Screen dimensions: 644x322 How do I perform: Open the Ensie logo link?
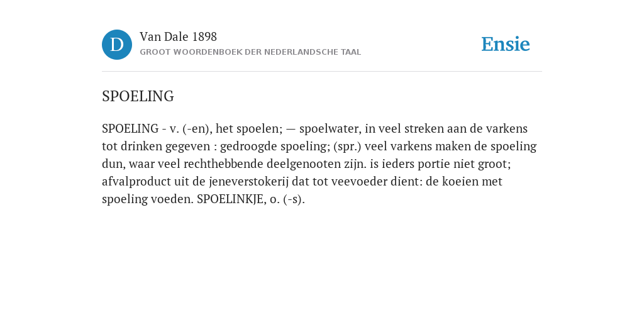[506, 44]
